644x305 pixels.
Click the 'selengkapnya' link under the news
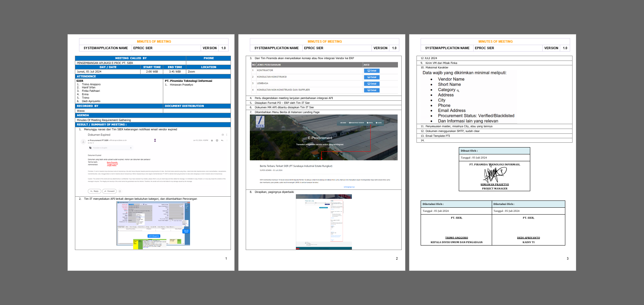point(349,187)
